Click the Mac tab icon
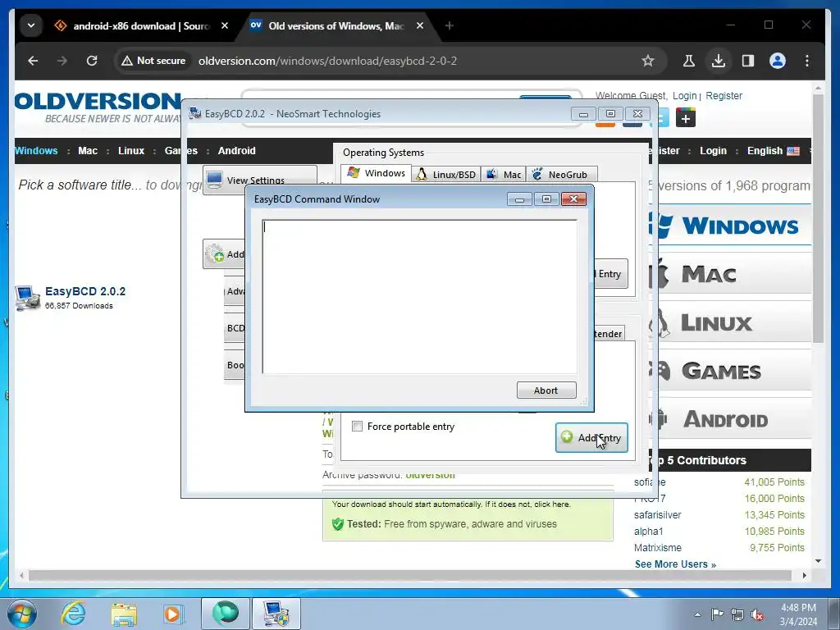840x630 pixels. click(x=491, y=174)
